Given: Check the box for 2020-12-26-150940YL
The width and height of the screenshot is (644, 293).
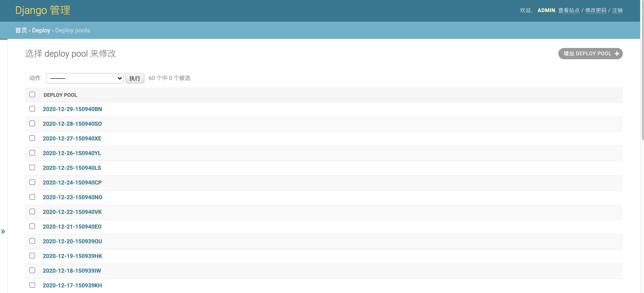Looking at the screenshot, I should click(32, 153).
